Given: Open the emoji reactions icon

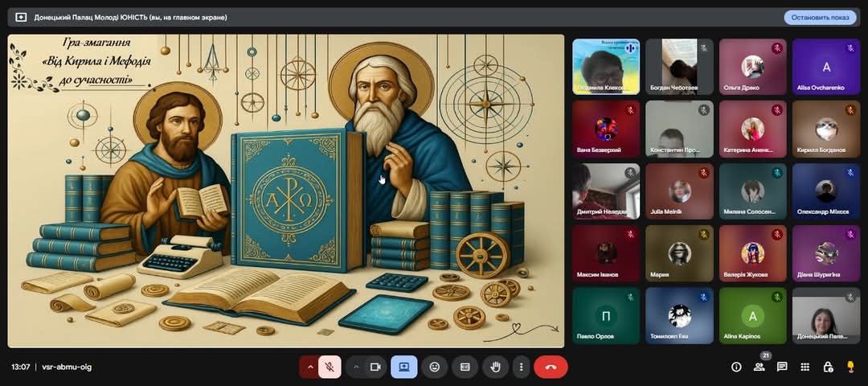Looking at the screenshot, I should [435, 367].
